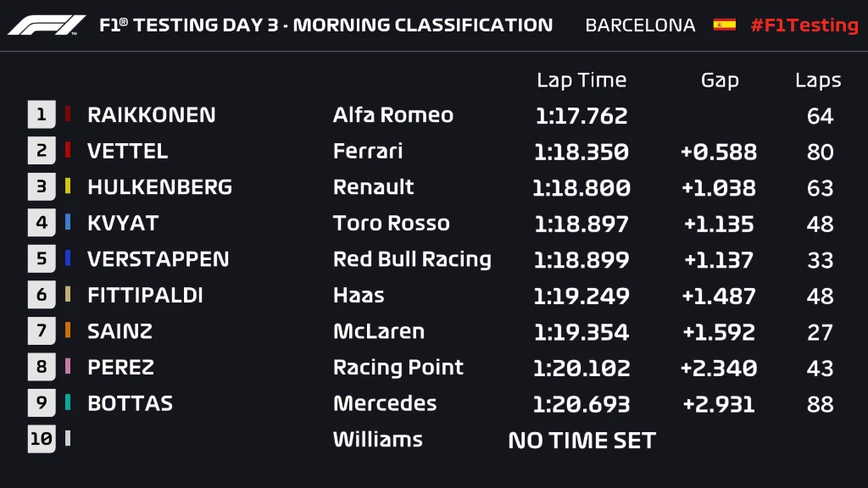
Task: Click the position 3 number badge
Action: [41, 187]
